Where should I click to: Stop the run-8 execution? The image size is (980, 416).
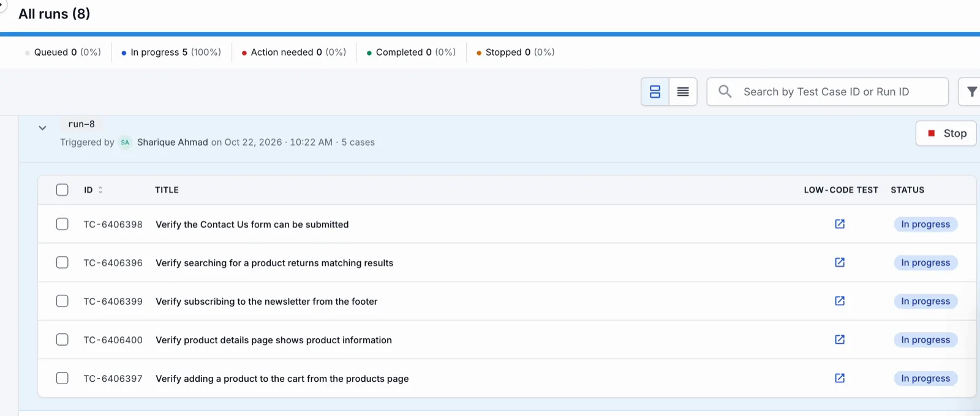click(x=946, y=133)
